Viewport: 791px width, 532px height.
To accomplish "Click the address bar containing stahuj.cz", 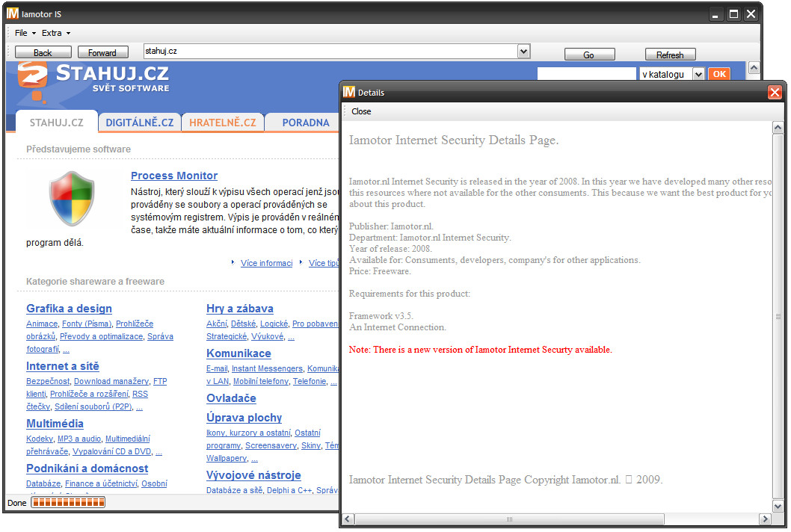I will click(x=330, y=51).
